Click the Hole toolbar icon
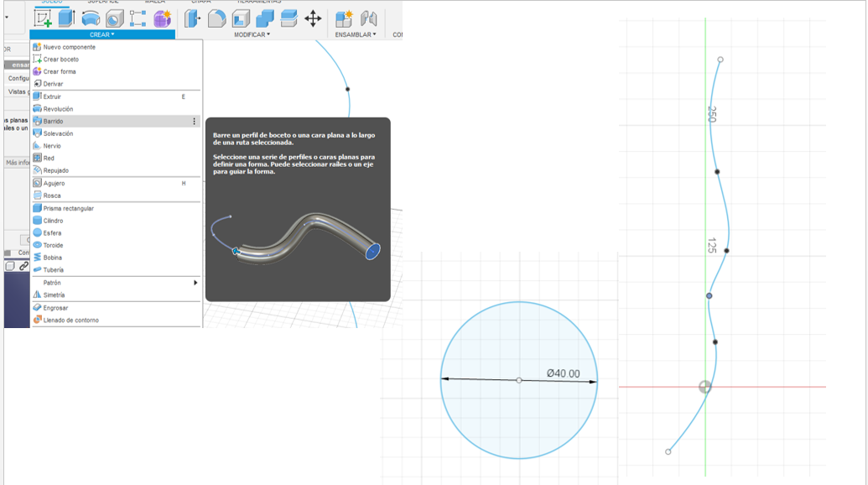 (115, 18)
